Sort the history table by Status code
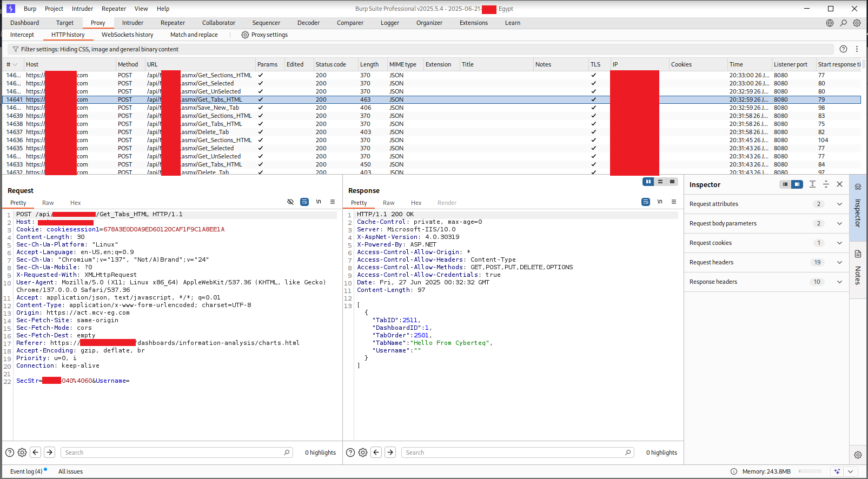Image resolution: width=868 pixels, height=479 pixels. 330,64
